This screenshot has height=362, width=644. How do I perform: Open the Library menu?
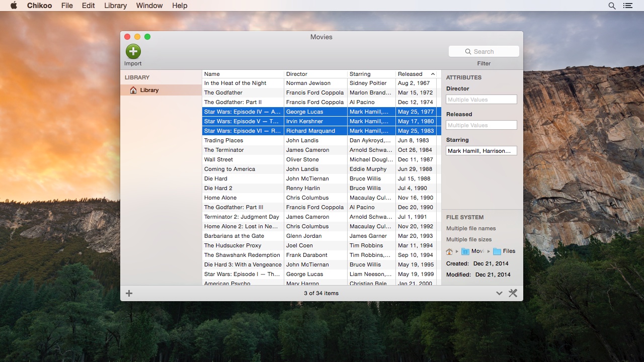tap(115, 6)
